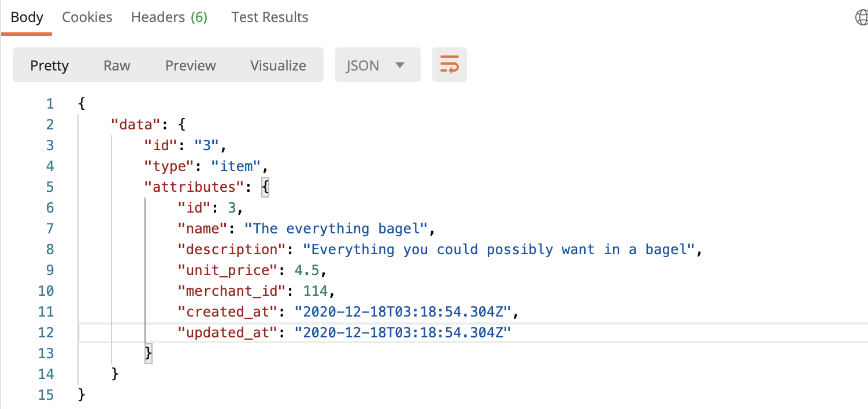Open the Headers (6) tab

[169, 17]
